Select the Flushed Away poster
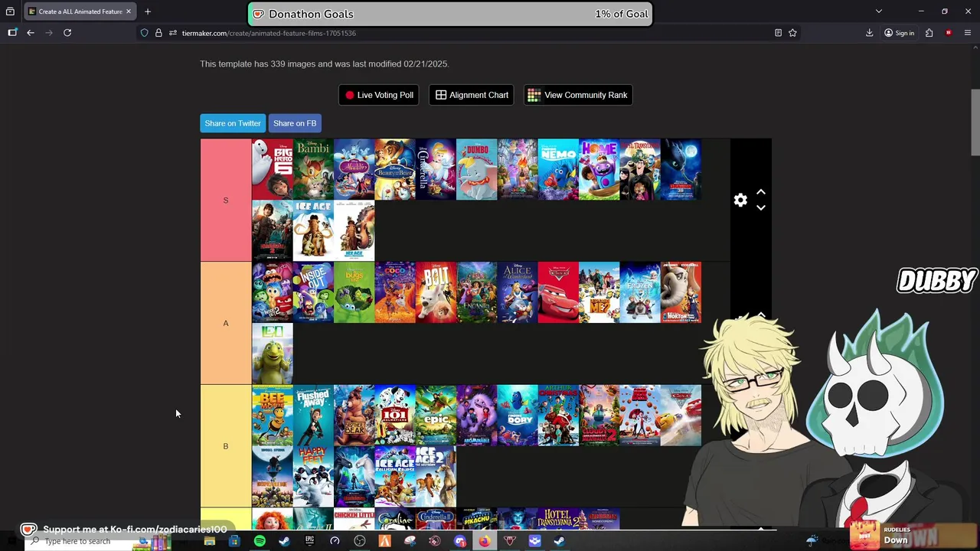The width and height of the screenshot is (980, 551). 313,416
